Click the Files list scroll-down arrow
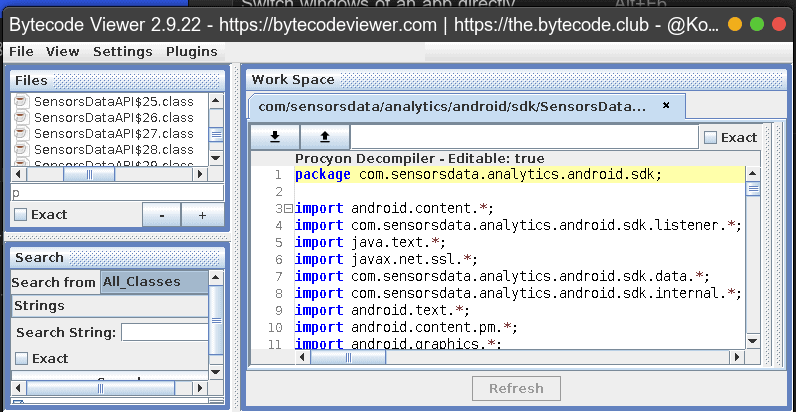The height and width of the screenshot is (412, 796). click(216, 159)
